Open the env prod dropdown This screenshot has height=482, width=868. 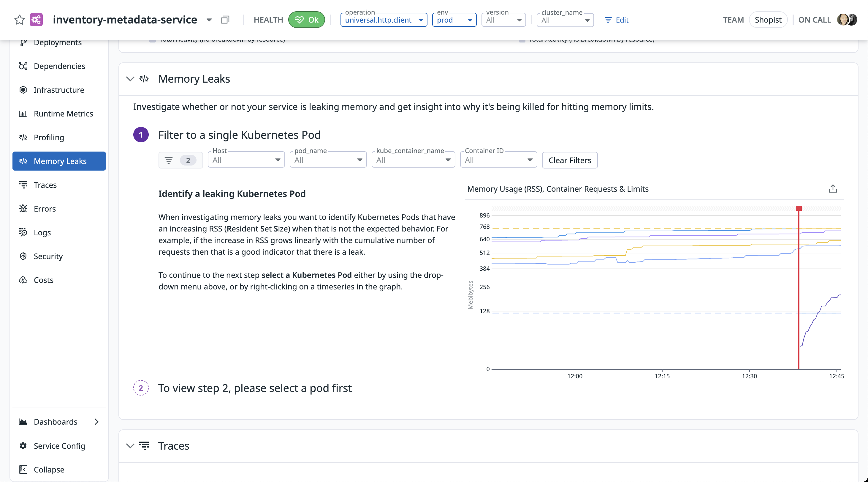(454, 20)
